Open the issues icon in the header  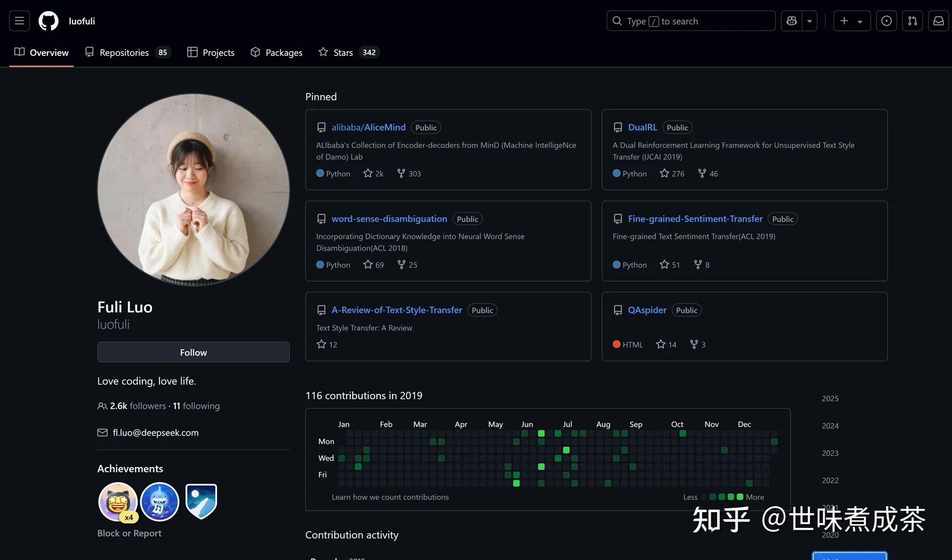(x=886, y=21)
